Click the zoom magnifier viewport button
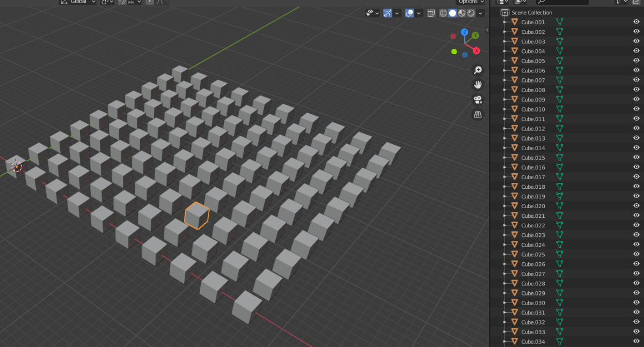This screenshot has height=347, width=644. coord(478,70)
